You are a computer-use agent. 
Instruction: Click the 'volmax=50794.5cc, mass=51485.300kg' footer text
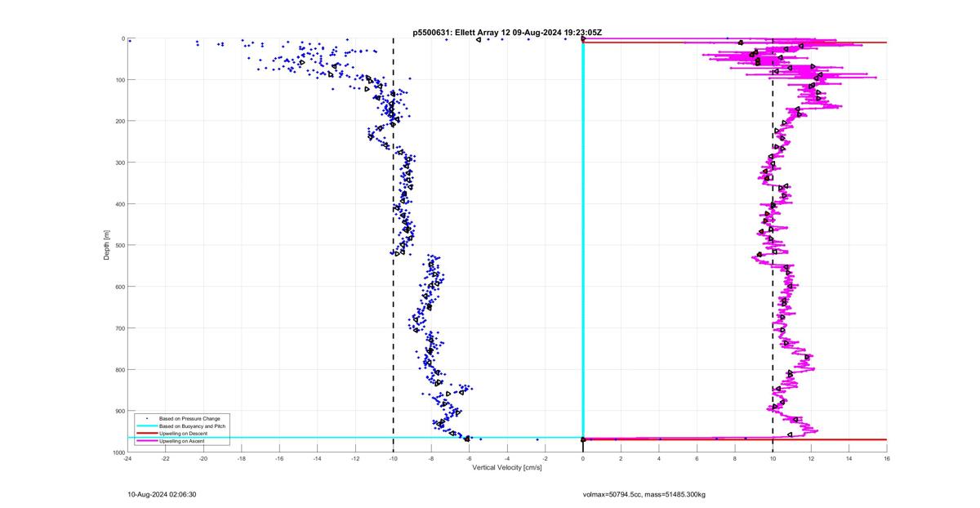(644, 494)
